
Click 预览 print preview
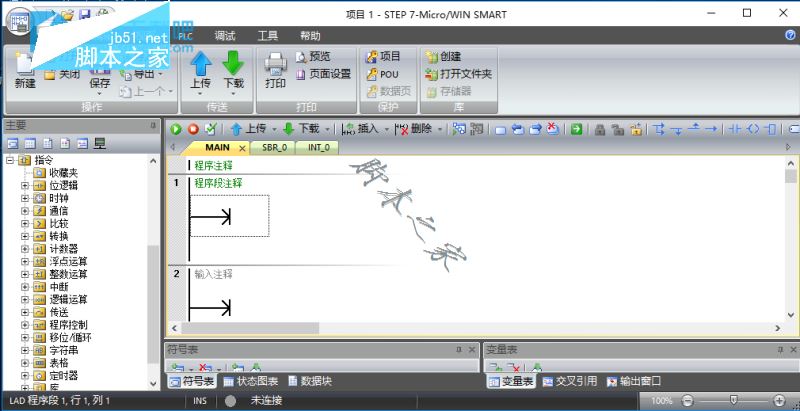tap(313, 56)
